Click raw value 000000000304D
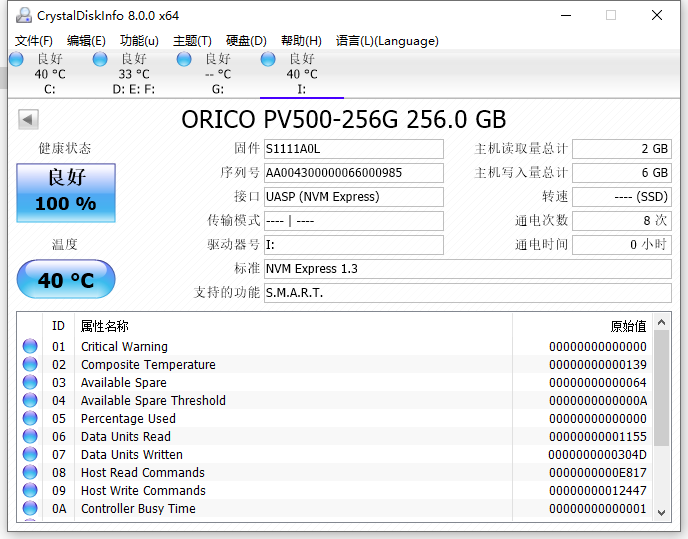688x539 pixels. 598,455
